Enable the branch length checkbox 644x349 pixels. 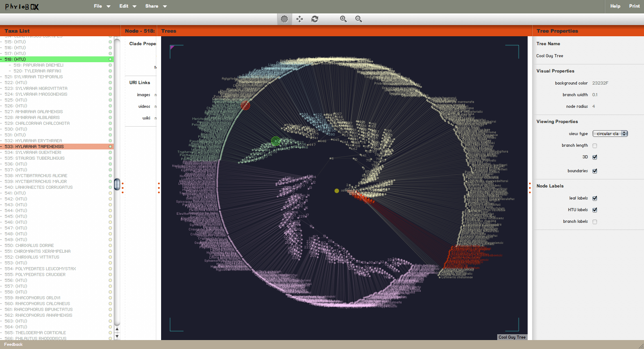[595, 146]
